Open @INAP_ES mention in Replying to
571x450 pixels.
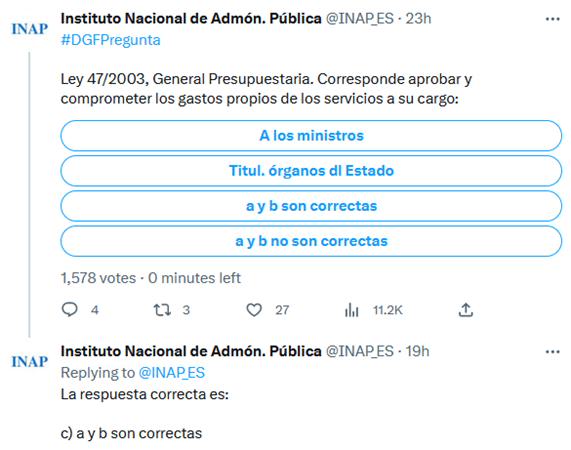click(172, 373)
